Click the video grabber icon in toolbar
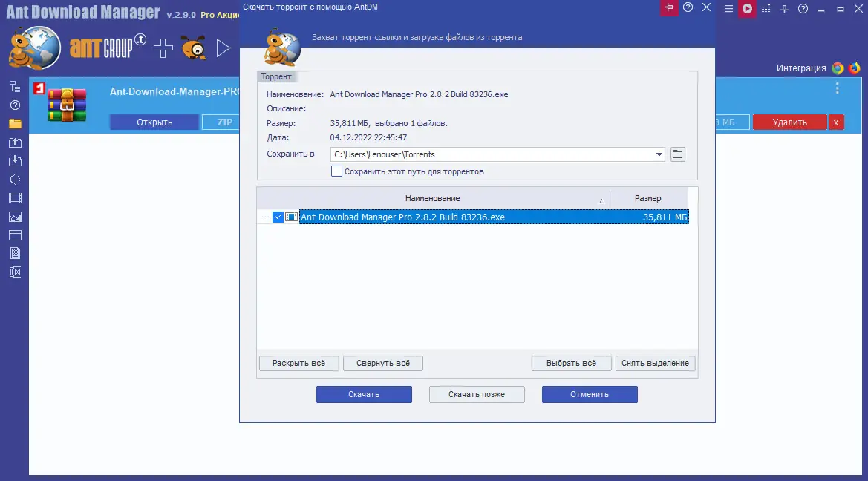The height and width of the screenshot is (481, 868). [x=748, y=9]
